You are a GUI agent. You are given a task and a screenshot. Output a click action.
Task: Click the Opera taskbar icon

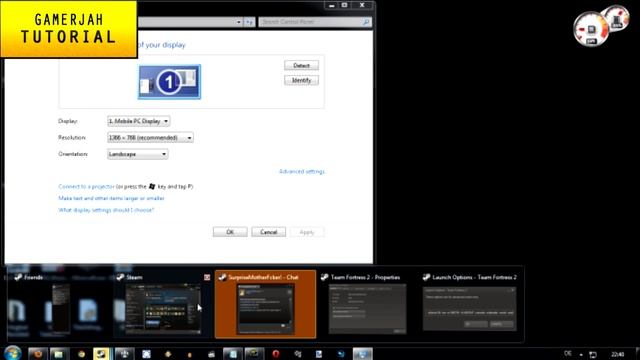[x=276, y=354]
